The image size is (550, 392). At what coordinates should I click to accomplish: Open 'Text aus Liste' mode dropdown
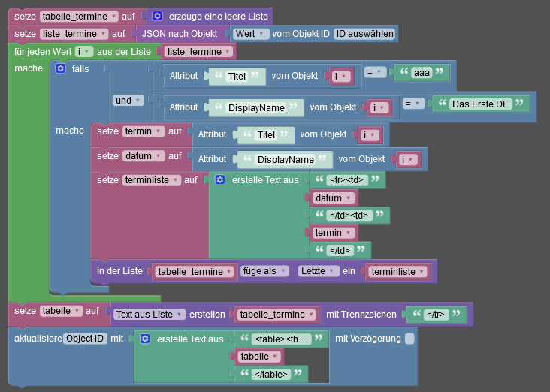point(149,314)
